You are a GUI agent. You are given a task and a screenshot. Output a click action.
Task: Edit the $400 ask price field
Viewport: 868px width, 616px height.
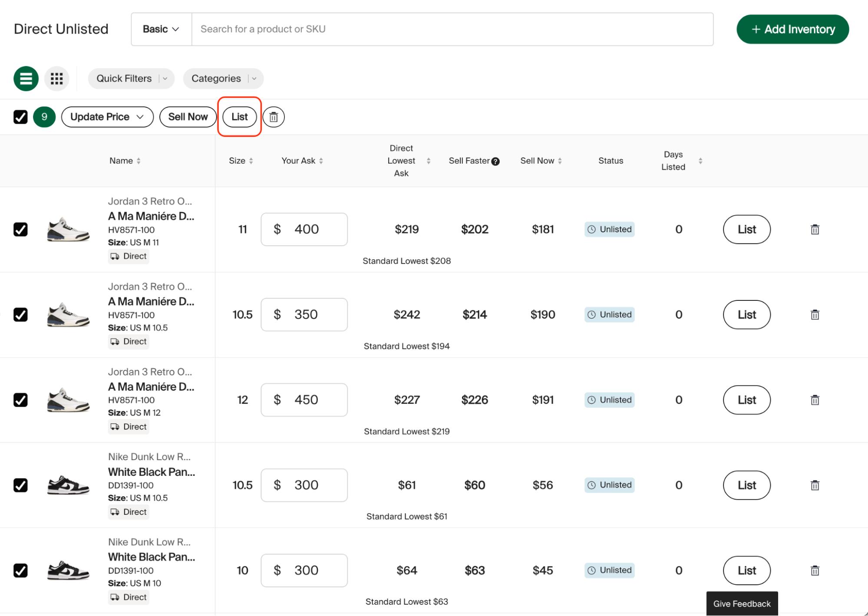pos(304,229)
